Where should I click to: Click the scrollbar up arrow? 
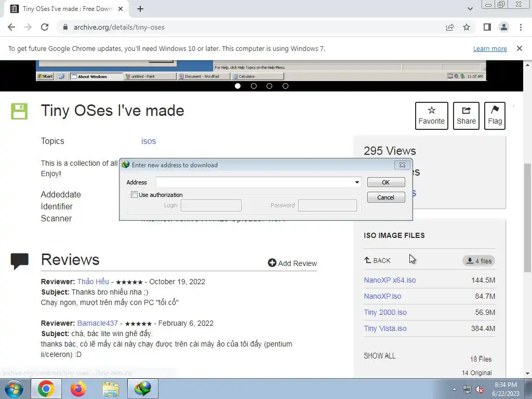click(527, 64)
